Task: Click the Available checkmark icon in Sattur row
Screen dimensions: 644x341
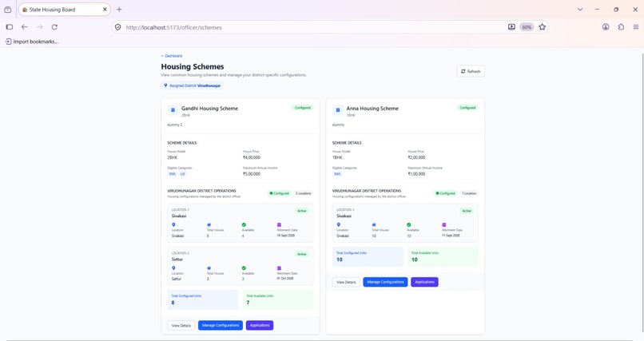Action: [244, 268]
